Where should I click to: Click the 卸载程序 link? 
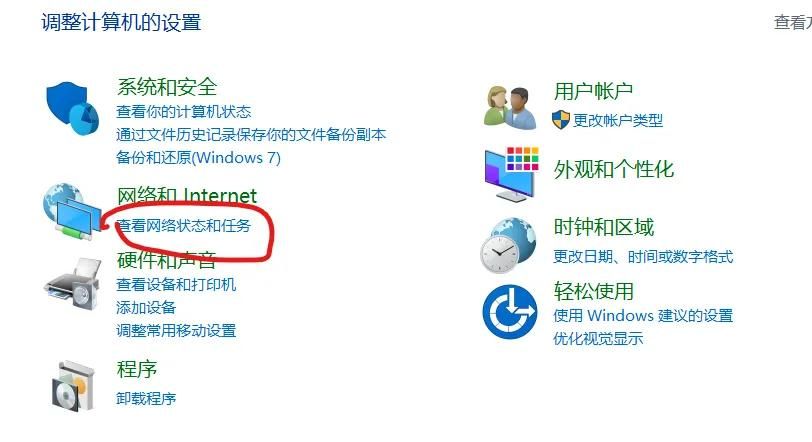(146, 399)
